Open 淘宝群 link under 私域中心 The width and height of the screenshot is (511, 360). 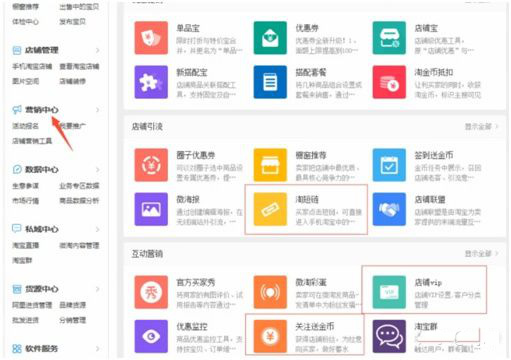(x=22, y=260)
